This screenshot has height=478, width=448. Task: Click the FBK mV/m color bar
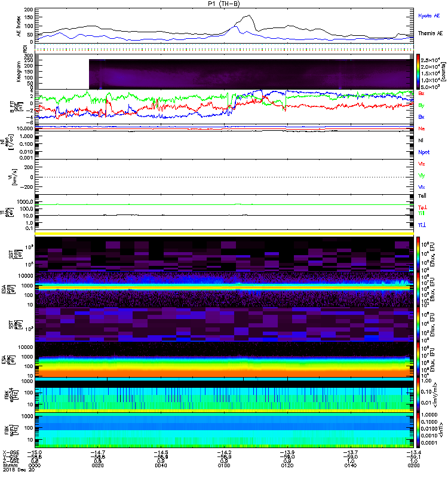[418, 396]
